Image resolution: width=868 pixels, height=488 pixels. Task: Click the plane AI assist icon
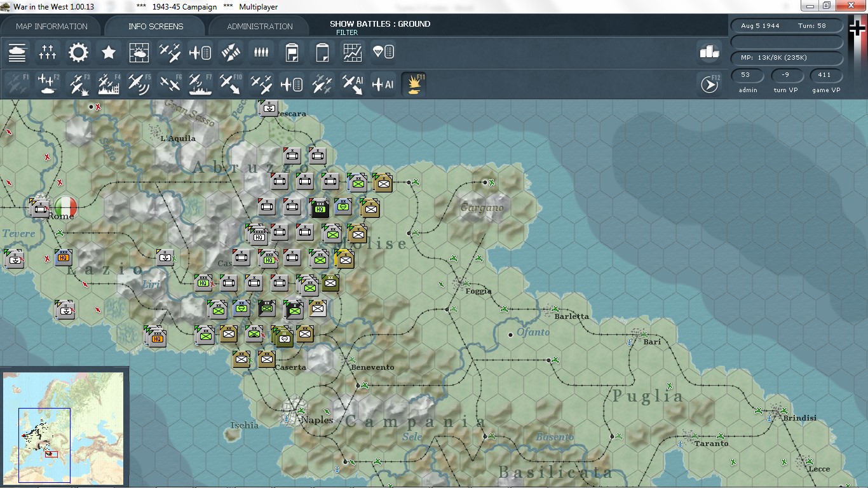point(383,84)
